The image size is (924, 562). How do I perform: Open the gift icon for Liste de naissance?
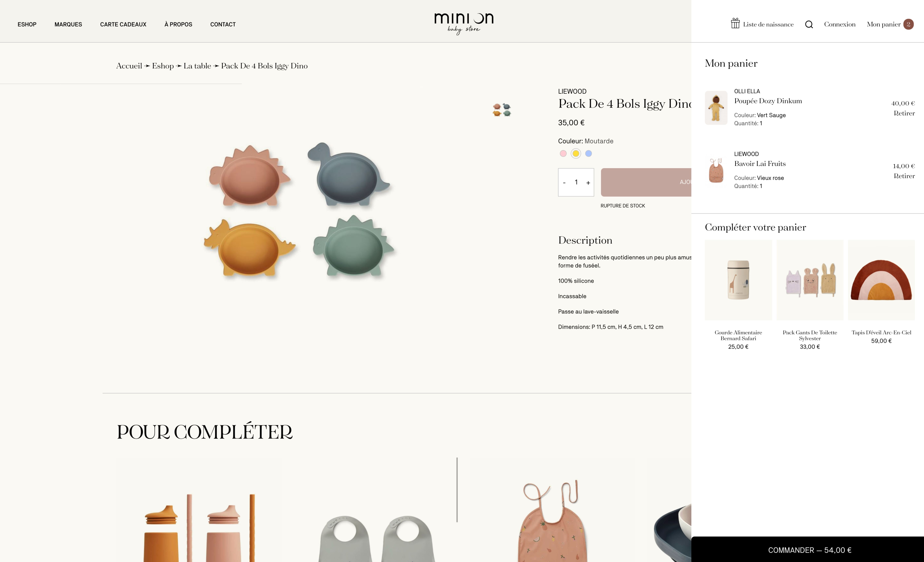tap(735, 23)
